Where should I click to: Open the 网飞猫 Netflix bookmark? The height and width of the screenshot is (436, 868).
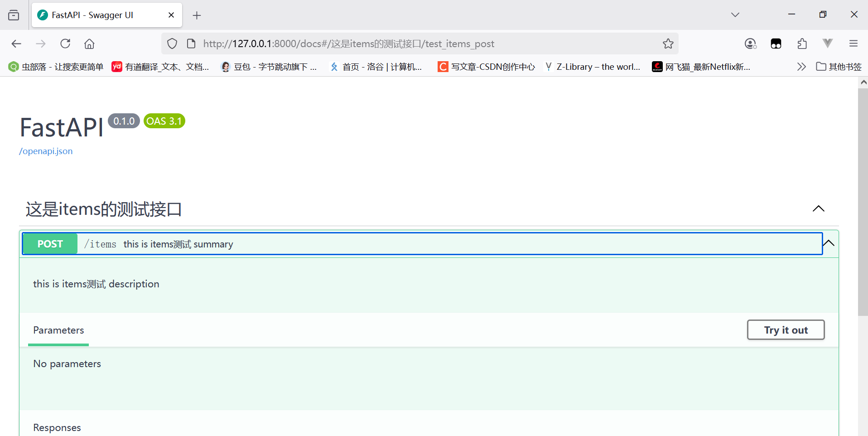[x=701, y=67]
